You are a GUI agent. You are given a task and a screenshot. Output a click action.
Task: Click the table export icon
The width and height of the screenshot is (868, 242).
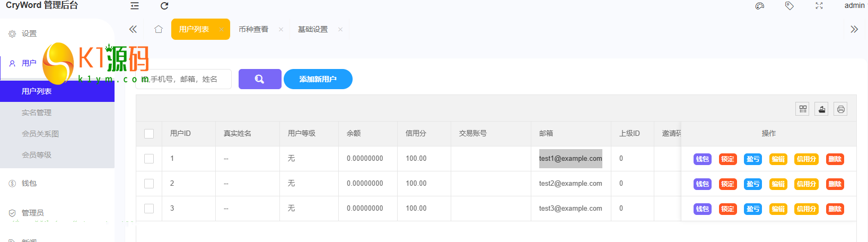[821, 109]
